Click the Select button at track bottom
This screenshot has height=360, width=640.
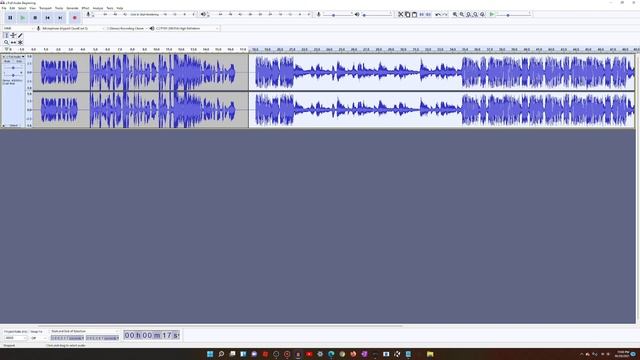tap(14, 125)
